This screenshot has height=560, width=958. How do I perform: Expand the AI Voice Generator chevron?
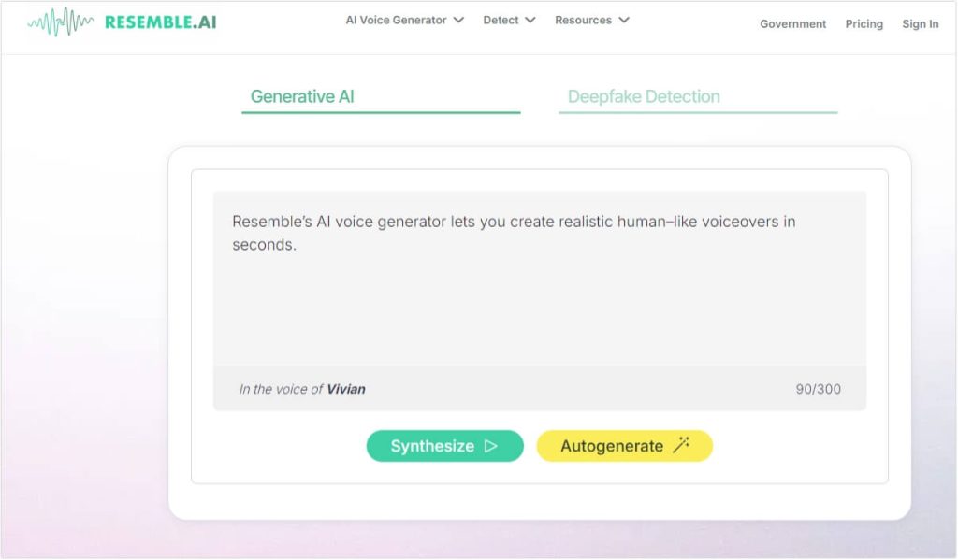click(x=458, y=20)
